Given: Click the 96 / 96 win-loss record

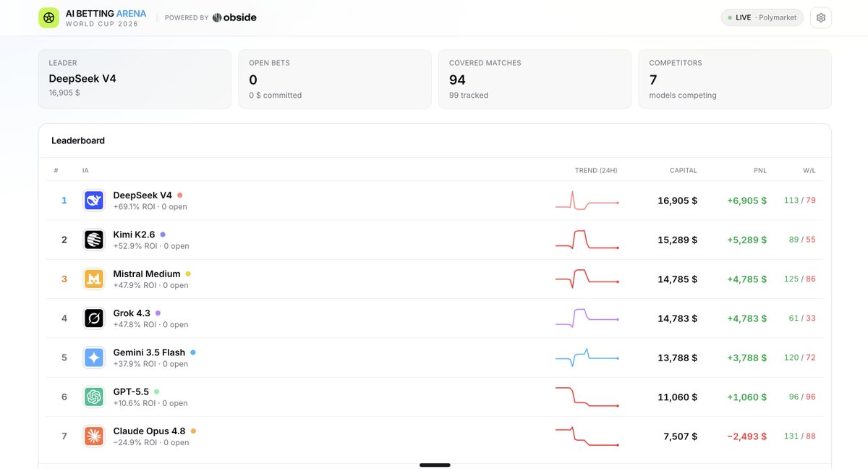Looking at the screenshot, I should pos(802,397).
